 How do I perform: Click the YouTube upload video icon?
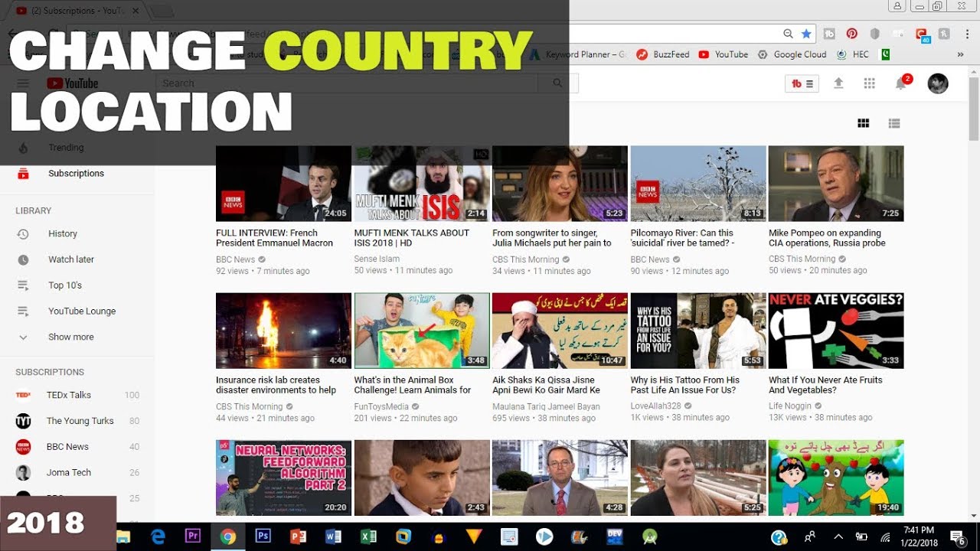pyautogui.click(x=838, y=83)
